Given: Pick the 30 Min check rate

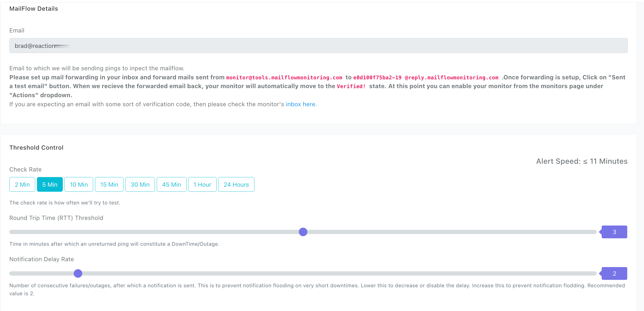Looking at the screenshot, I should click(x=140, y=185).
